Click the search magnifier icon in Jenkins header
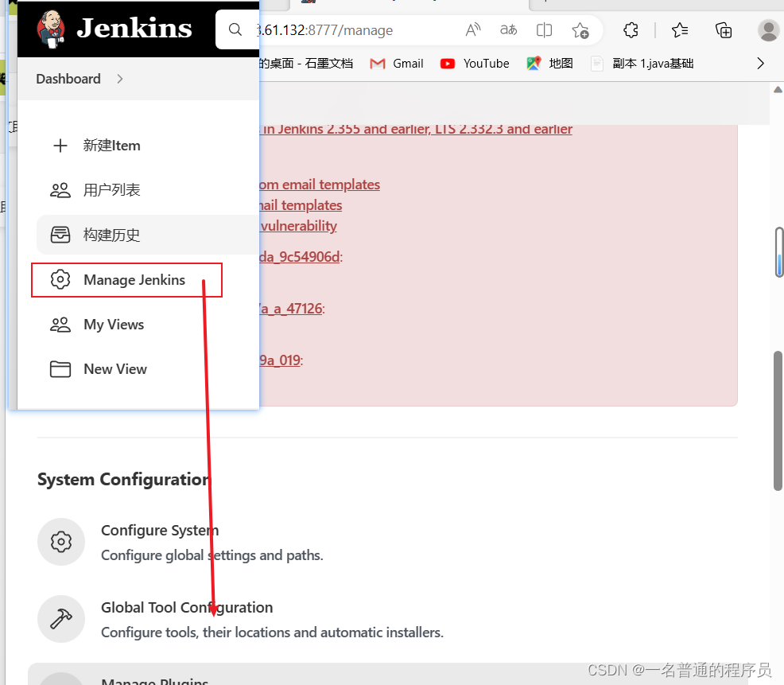 [x=235, y=29]
